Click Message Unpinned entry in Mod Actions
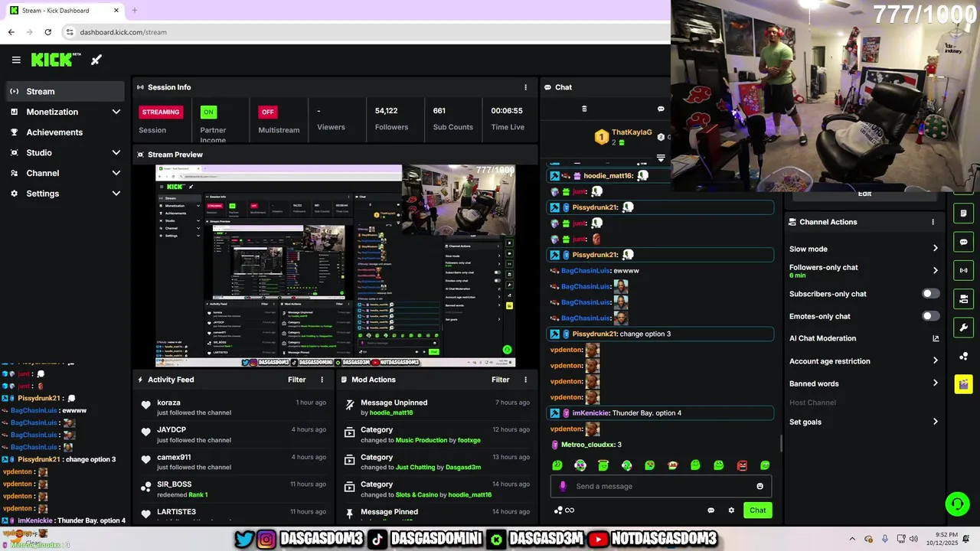 coord(436,407)
